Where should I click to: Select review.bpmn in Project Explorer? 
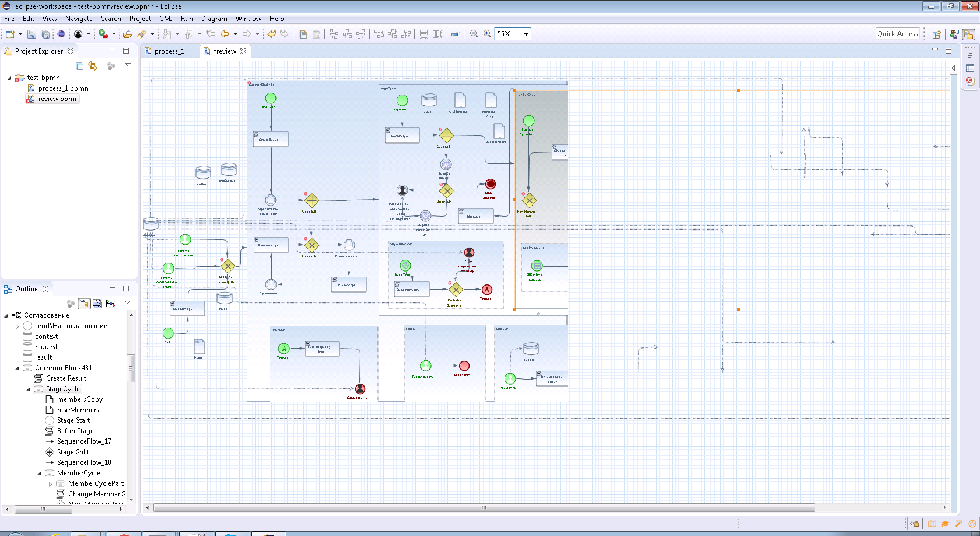coord(58,99)
